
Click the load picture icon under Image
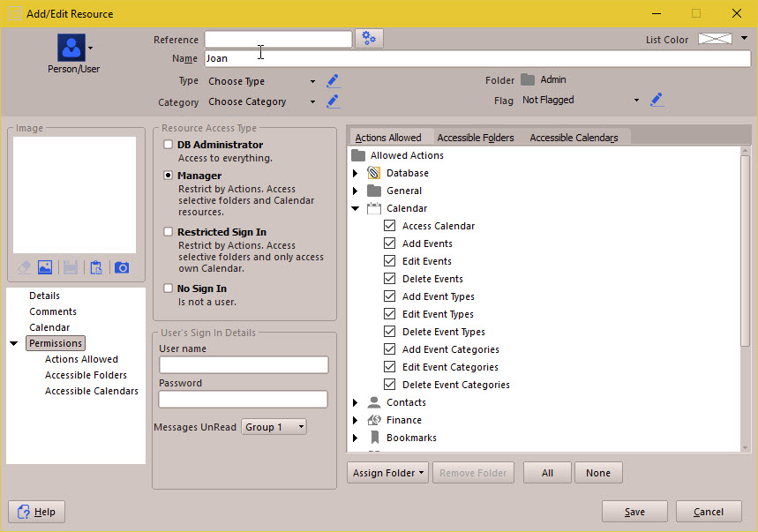pos(45,267)
